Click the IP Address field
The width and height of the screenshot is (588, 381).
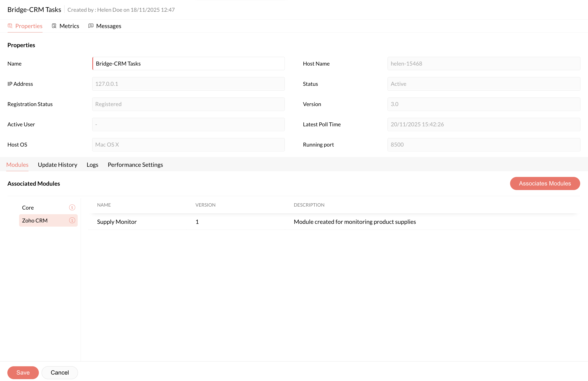(x=188, y=84)
